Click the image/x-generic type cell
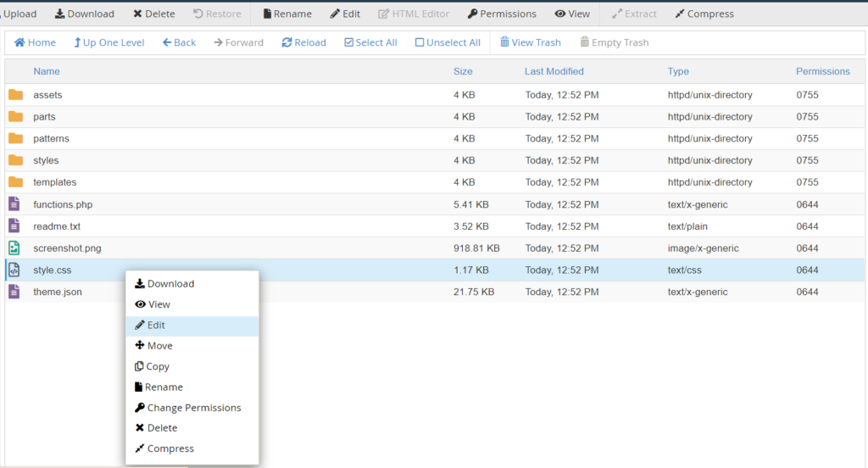 click(x=703, y=248)
